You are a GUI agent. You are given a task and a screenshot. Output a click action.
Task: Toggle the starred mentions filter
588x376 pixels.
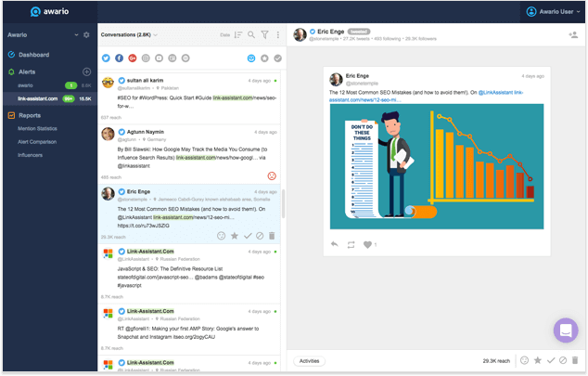click(x=264, y=58)
